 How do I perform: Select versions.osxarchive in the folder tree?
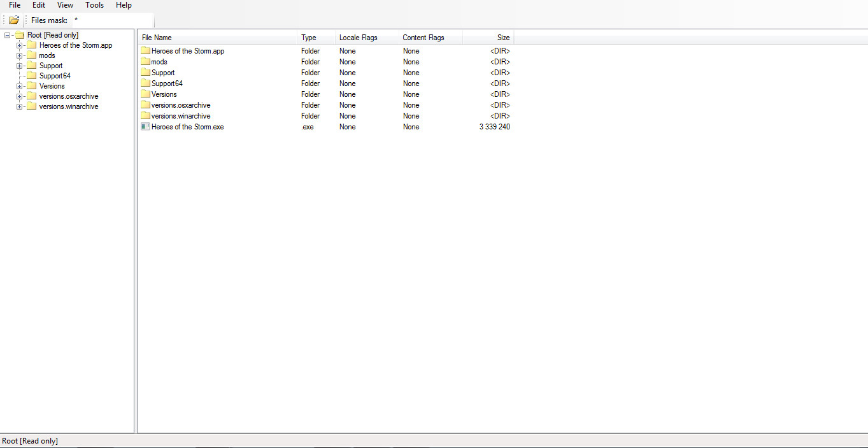coord(69,96)
